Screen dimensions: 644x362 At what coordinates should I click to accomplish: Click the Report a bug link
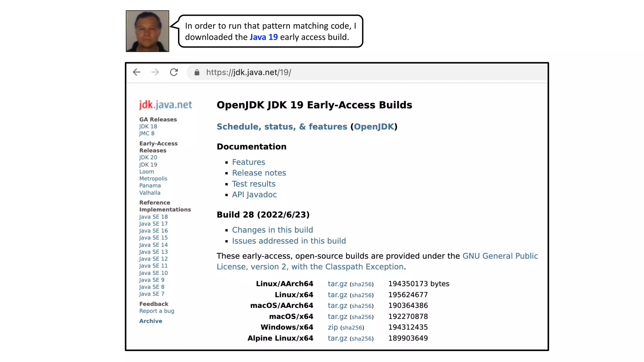157,311
